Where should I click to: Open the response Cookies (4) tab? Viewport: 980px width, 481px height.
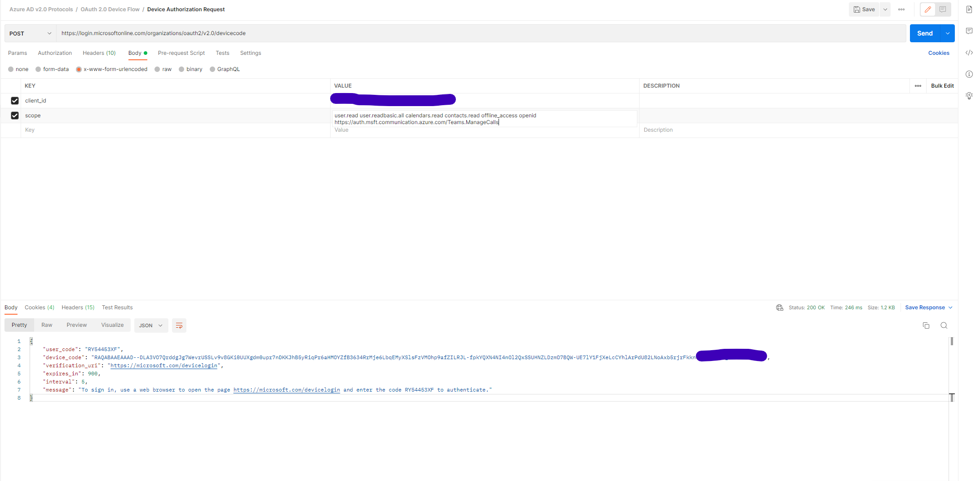tap(40, 307)
